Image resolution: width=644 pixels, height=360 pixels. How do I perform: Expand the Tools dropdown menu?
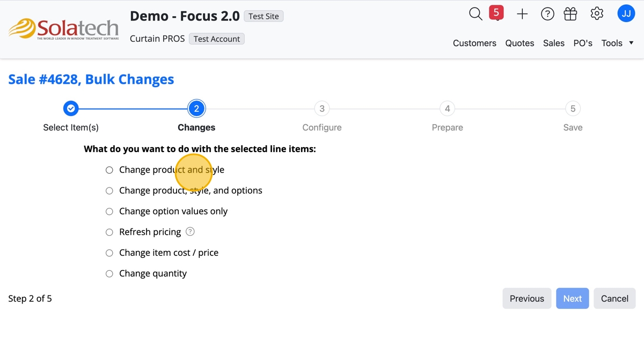[617, 43]
